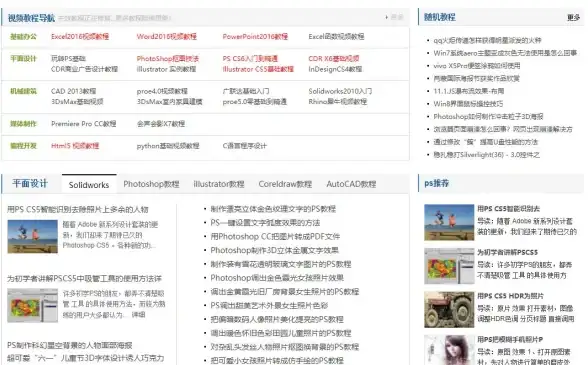Image resolution: width=588 pixels, height=365 pixels.
Task: Click the tractor thumbnail in ps推荐 sidebar
Action: 449,309
